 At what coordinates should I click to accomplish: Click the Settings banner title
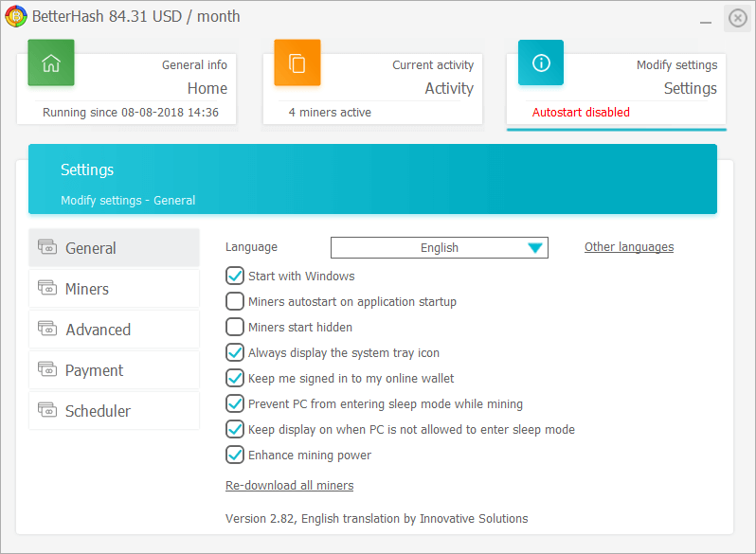click(87, 170)
